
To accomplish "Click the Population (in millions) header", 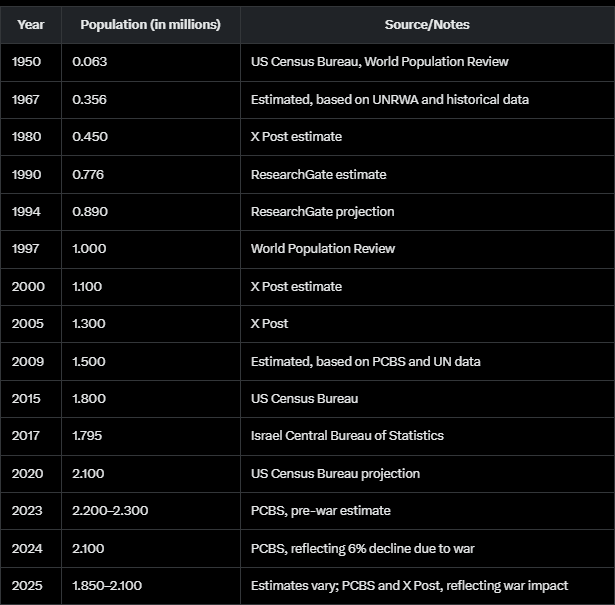I will point(151,25).
